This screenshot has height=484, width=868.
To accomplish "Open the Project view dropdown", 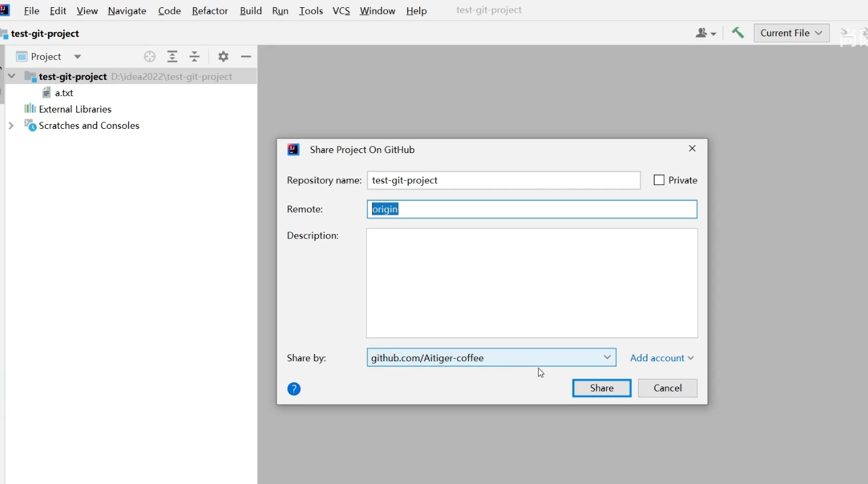I will coord(77,56).
